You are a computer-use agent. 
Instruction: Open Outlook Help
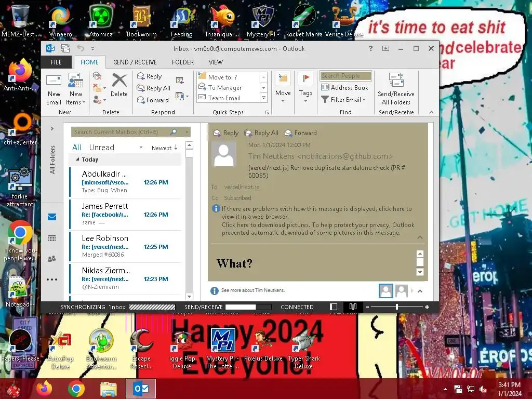point(370,48)
